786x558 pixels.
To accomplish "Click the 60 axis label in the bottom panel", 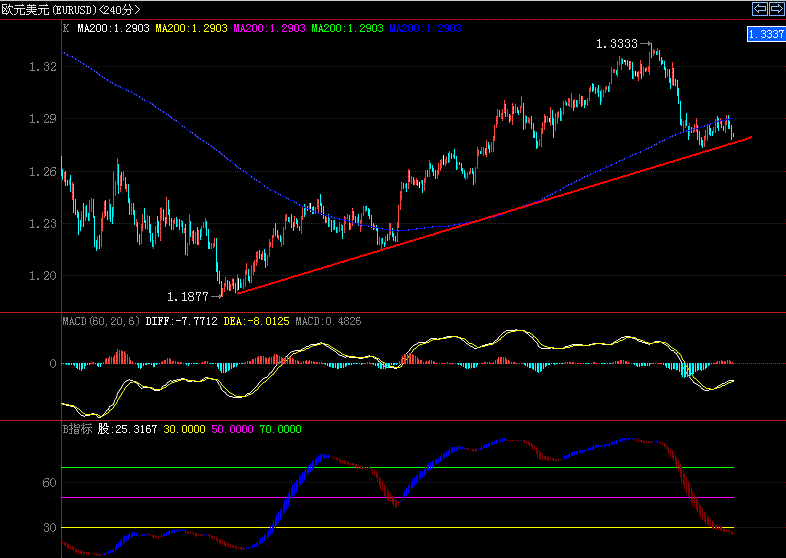I will pyautogui.click(x=50, y=483).
